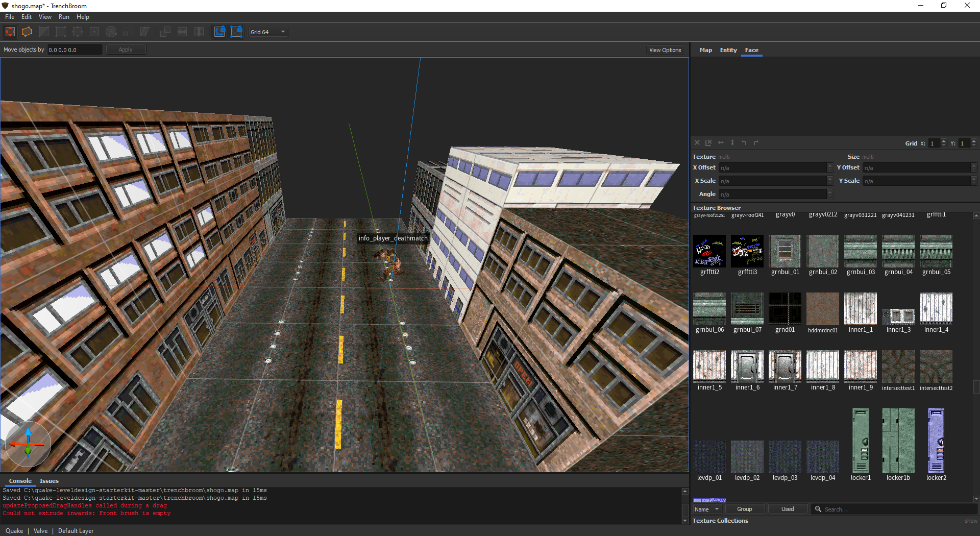This screenshot has width=980, height=536.
Task: Activate the Clip tool
Action: click(x=44, y=32)
